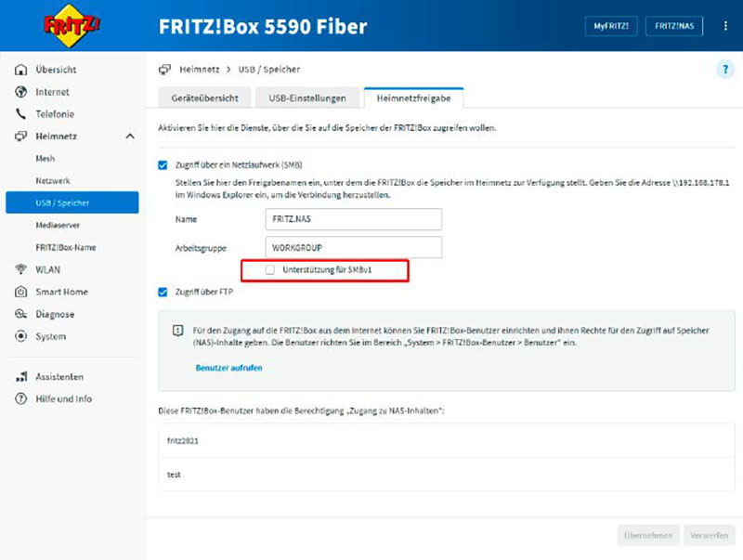The image size is (743, 560).
Task: Click the Arbeitsgruppe field containing WORKGROUP
Action: 354,247
